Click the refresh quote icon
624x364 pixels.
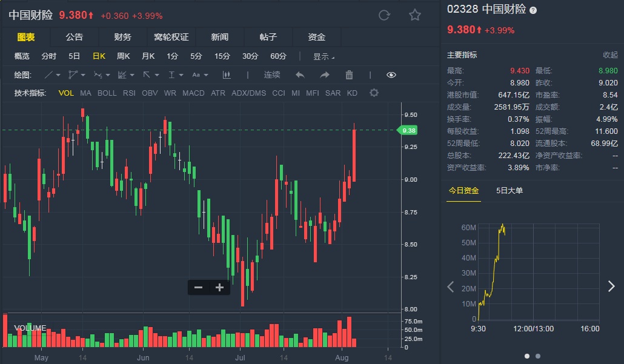click(384, 15)
